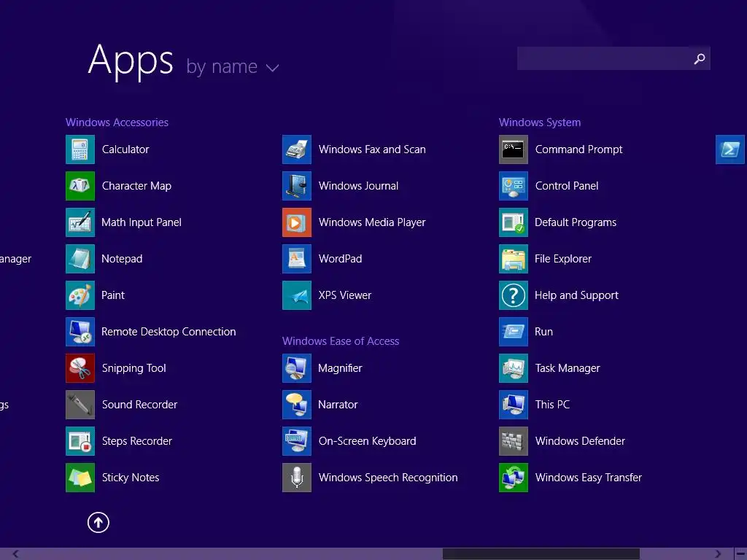Open Math Input Panel icon

(80, 222)
